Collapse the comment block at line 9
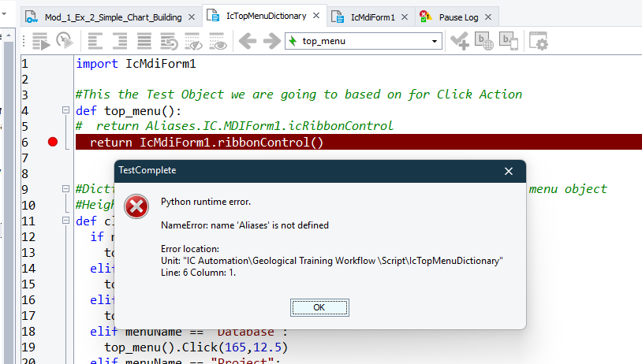Image resolution: width=642 pixels, height=364 pixels. coord(65,188)
